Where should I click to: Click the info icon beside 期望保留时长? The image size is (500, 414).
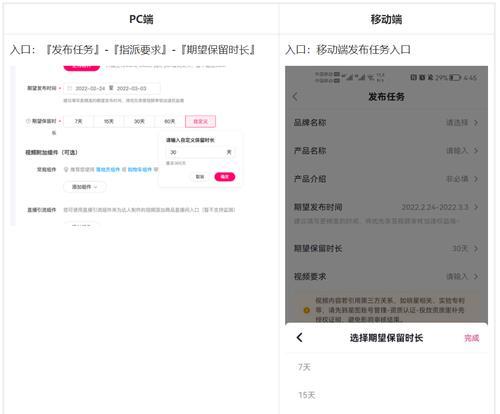click(x=28, y=121)
